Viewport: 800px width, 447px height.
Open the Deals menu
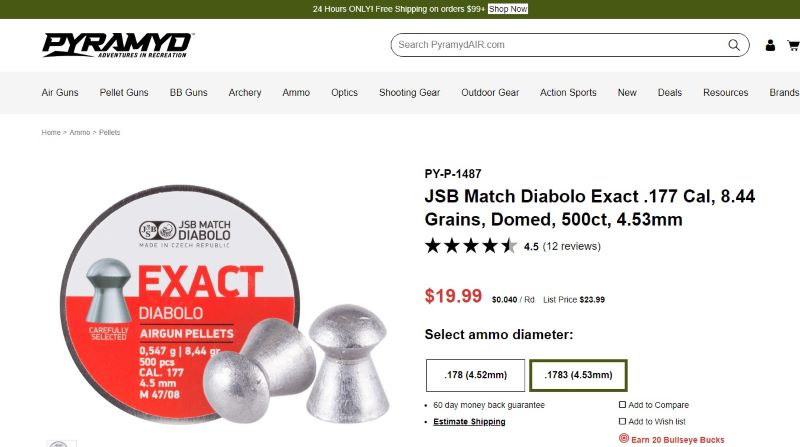pyautogui.click(x=669, y=92)
